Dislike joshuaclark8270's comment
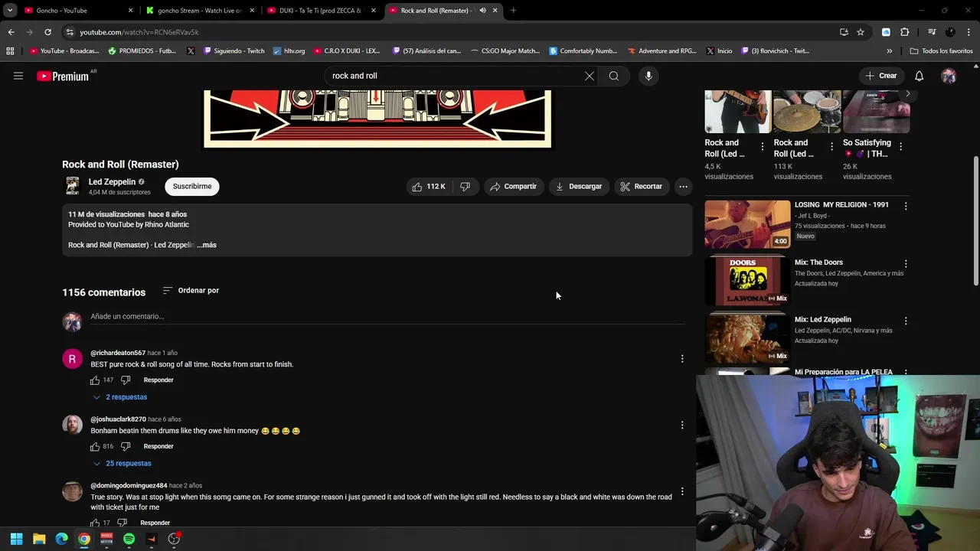This screenshot has width=980, height=551. point(126,446)
